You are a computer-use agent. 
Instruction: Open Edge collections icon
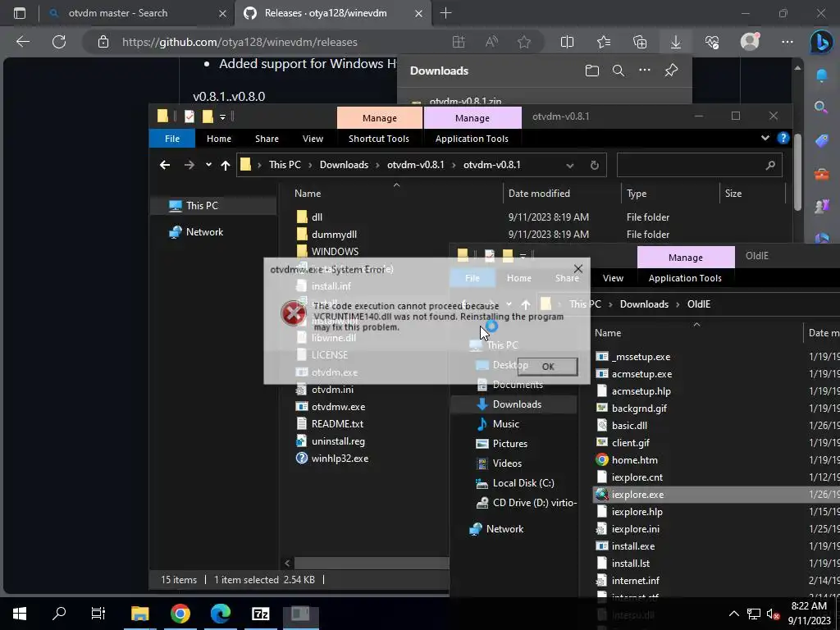pos(640,42)
